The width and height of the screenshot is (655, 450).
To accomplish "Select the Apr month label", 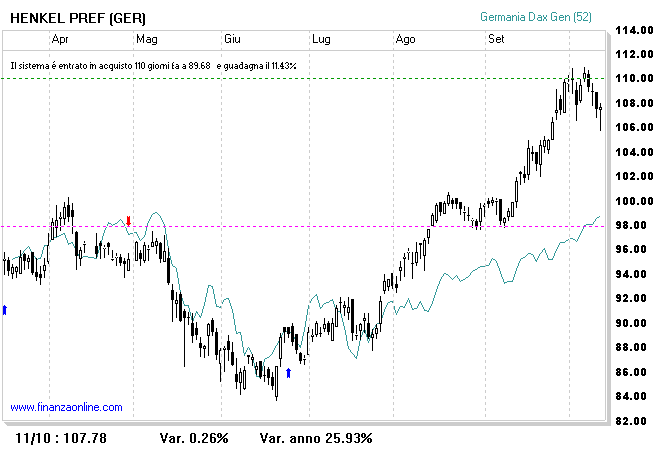I will (x=60, y=39).
